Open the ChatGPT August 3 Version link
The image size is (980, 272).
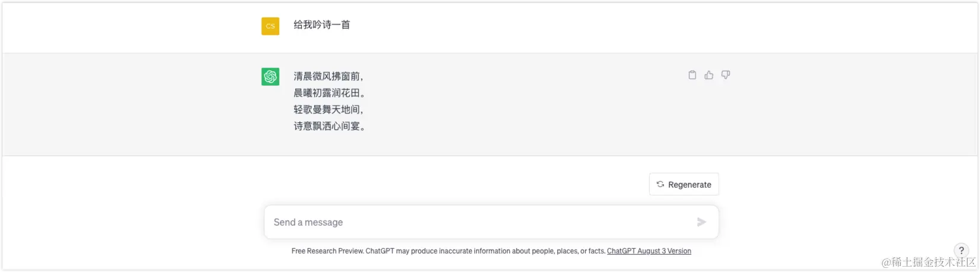tap(649, 251)
